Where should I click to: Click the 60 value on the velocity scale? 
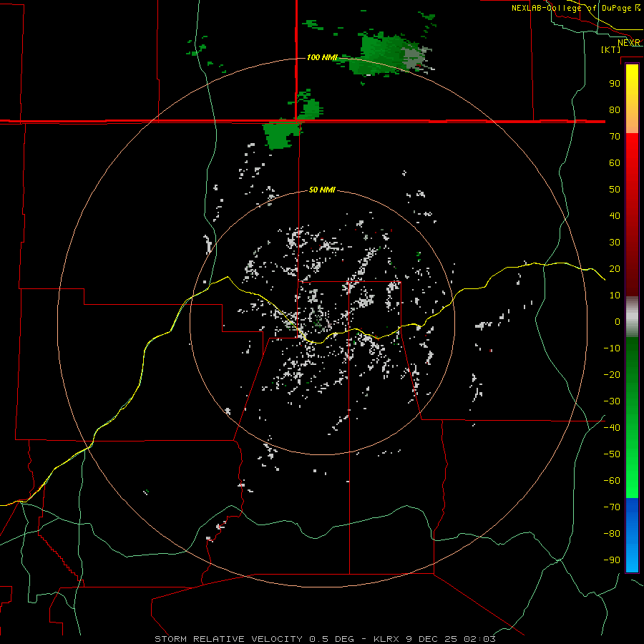615,163
